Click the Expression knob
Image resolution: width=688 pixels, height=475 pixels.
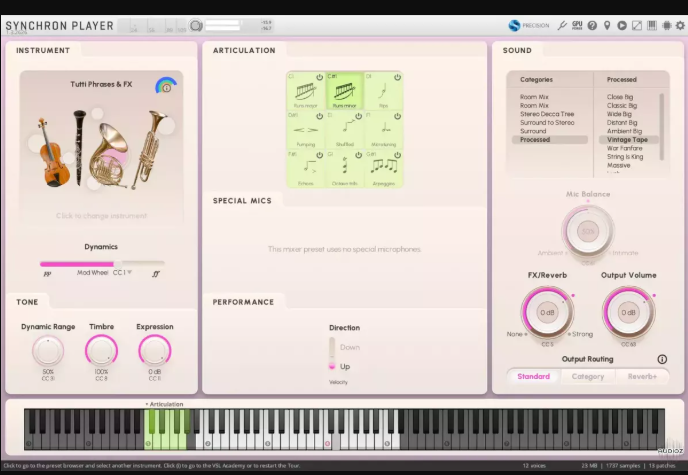click(154, 351)
